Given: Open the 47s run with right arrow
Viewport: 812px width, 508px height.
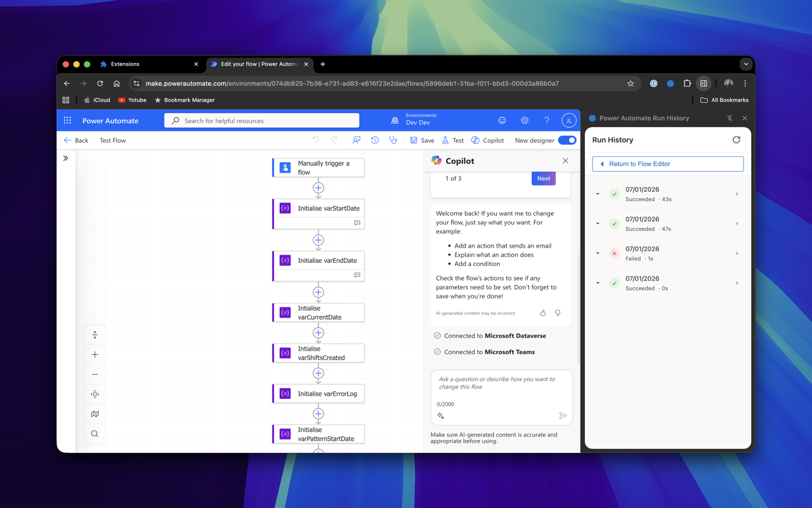Looking at the screenshot, I should coord(737,224).
